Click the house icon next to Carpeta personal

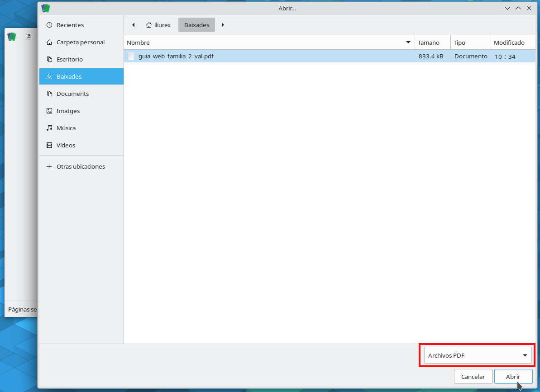pos(49,42)
